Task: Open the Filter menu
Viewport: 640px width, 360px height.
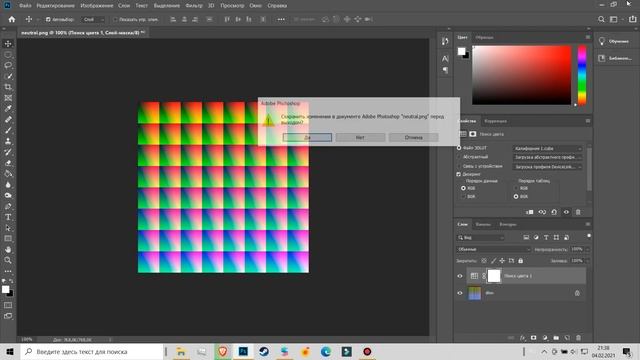Action: tap(194, 6)
